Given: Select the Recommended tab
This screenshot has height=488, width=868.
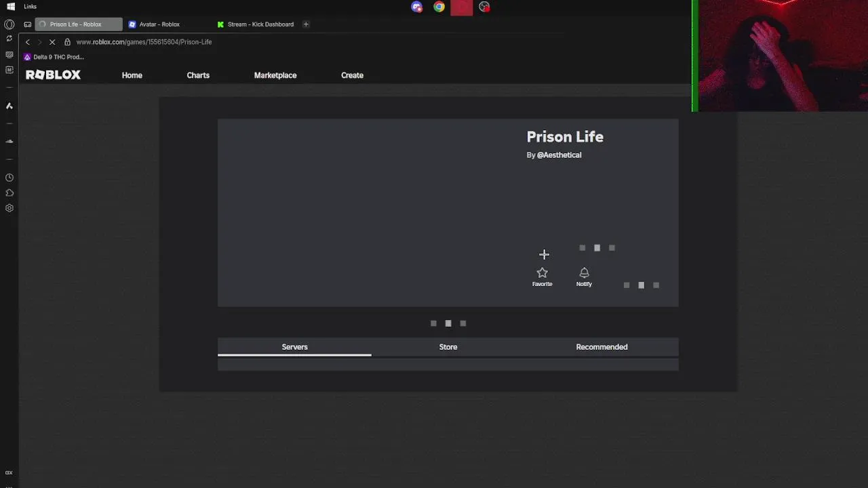Looking at the screenshot, I should coord(601,347).
